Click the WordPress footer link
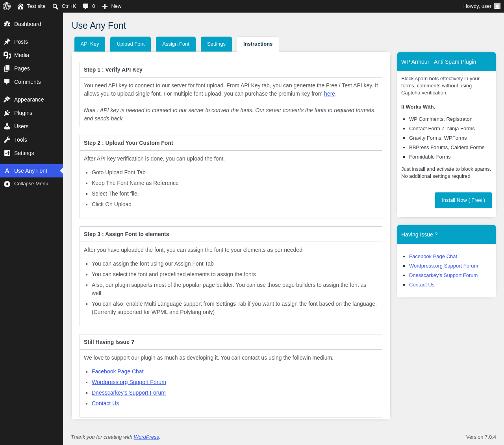This screenshot has width=504, height=445. tap(146, 437)
